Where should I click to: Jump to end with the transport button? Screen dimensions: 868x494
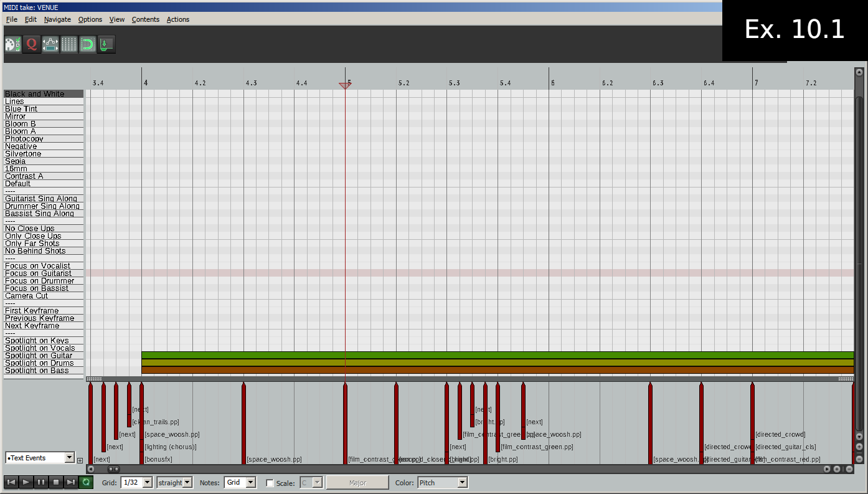(x=71, y=482)
